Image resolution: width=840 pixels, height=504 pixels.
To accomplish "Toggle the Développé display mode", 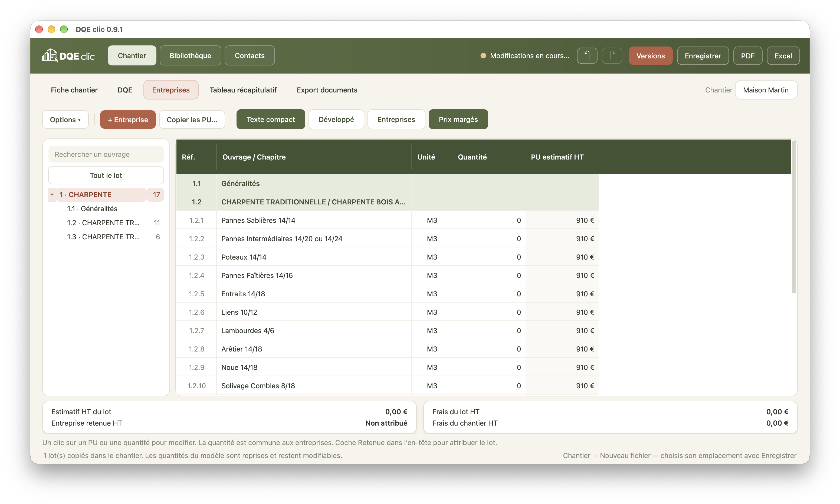I will coord(336,119).
